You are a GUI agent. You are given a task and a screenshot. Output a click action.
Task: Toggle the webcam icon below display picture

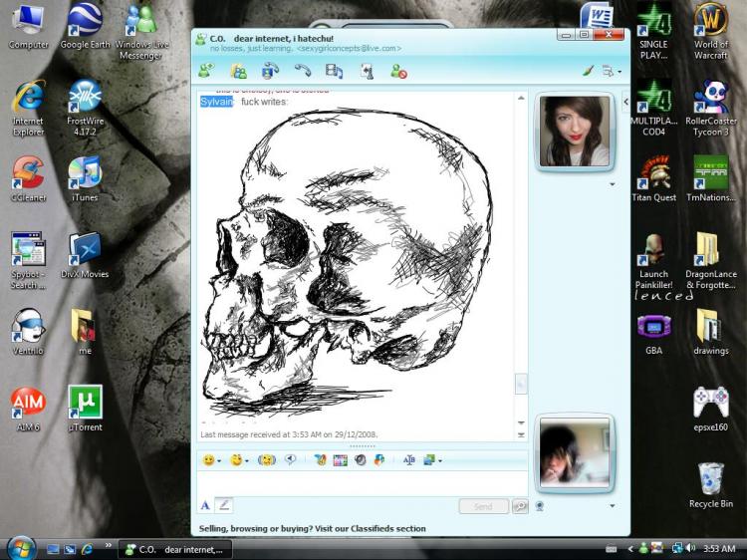(x=540, y=506)
